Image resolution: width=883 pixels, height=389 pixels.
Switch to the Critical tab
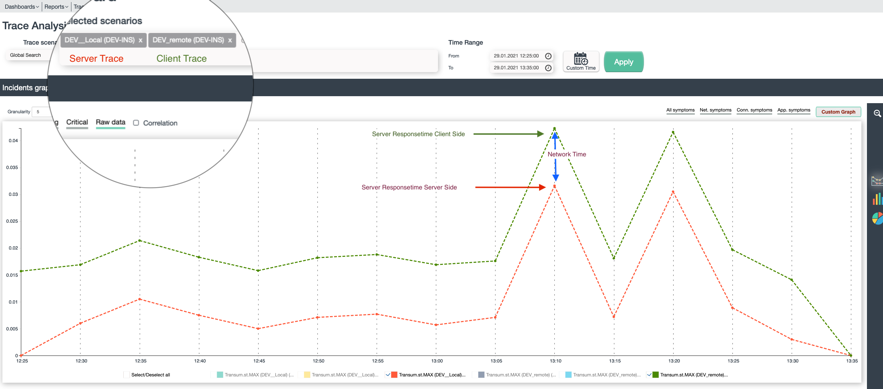click(x=77, y=122)
